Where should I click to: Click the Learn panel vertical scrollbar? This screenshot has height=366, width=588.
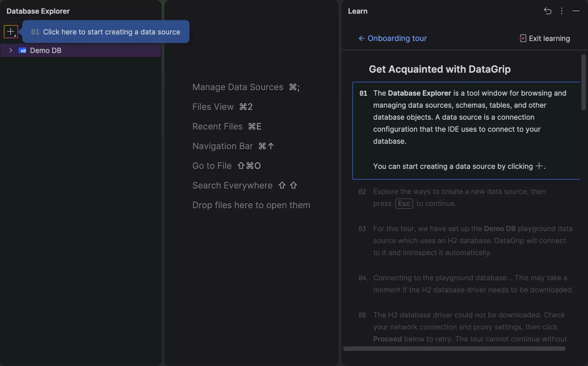click(583, 82)
